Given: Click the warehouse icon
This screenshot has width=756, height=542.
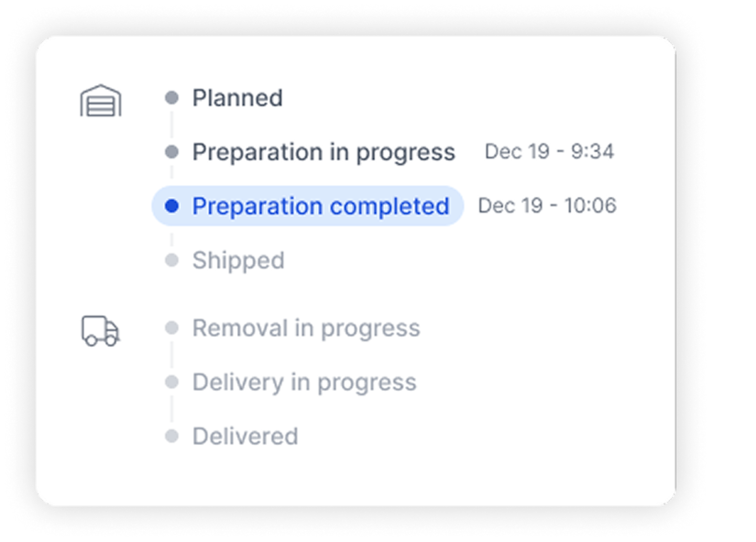Looking at the screenshot, I should (x=101, y=101).
